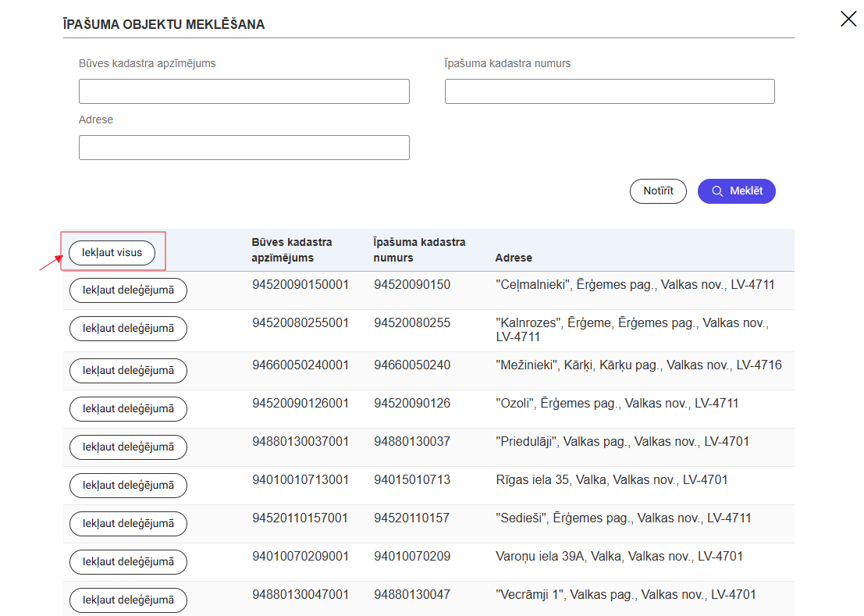Include Varoņu iela 39A in delegation
Viewport: 864px width, 616px height.
[128, 562]
